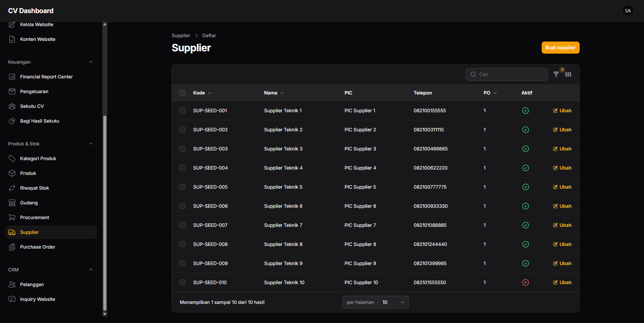The width and height of the screenshot is (644, 323).
Task: Open the per halaman dropdown
Action: [x=393, y=302]
